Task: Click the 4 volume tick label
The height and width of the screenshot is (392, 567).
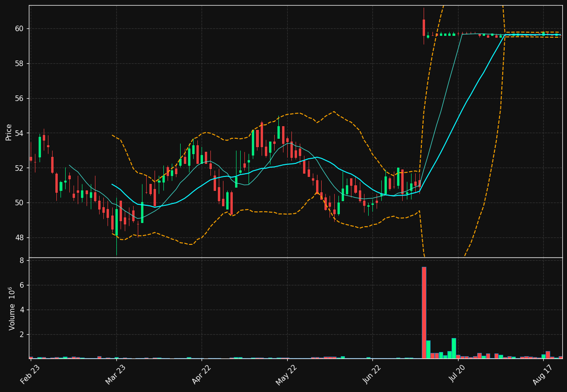Action: 22,310
